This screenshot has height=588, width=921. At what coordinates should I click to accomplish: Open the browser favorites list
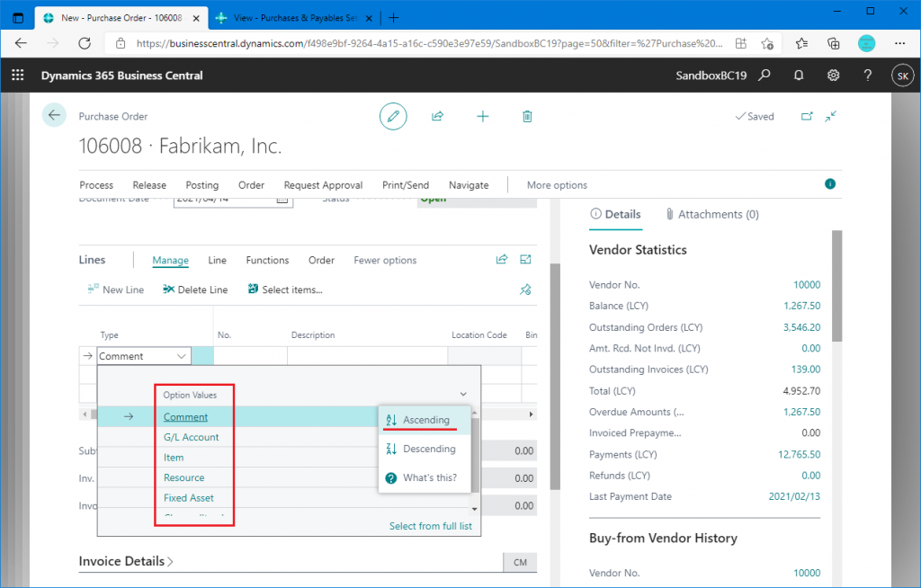point(801,43)
